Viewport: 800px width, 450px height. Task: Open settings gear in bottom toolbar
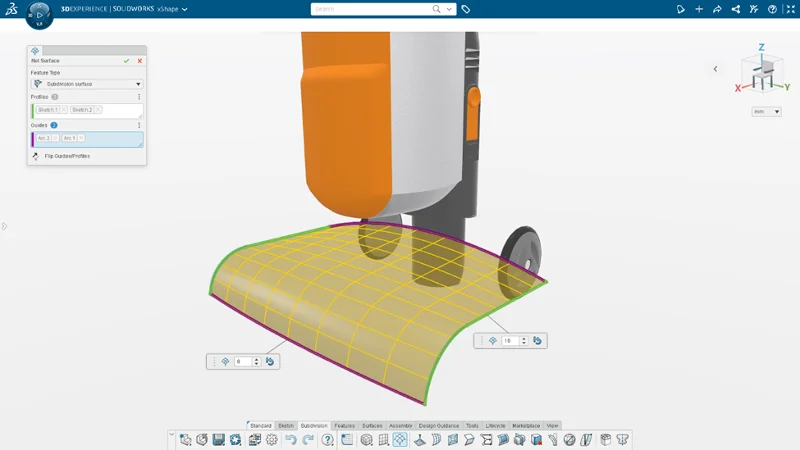[271, 439]
